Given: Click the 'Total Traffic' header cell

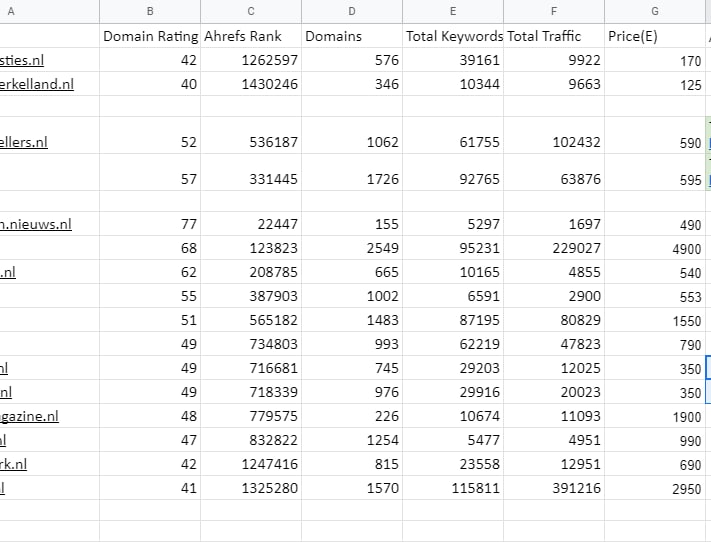Looking at the screenshot, I should [554, 36].
